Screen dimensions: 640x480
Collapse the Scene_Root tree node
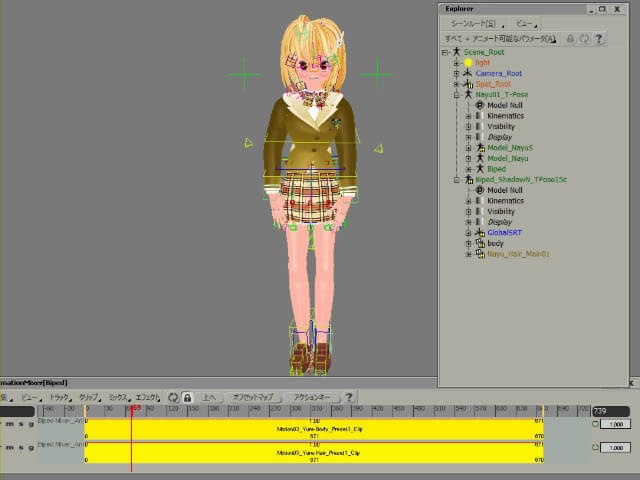[445, 51]
